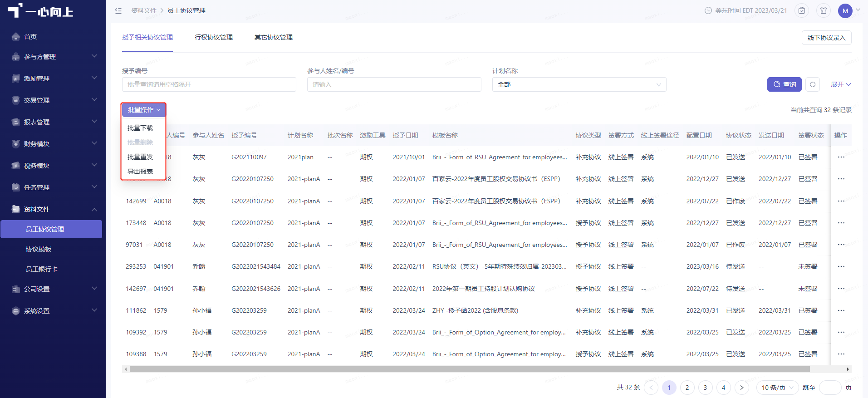
Task: Expand the 报表管理 menu
Action: coord(94,122)
